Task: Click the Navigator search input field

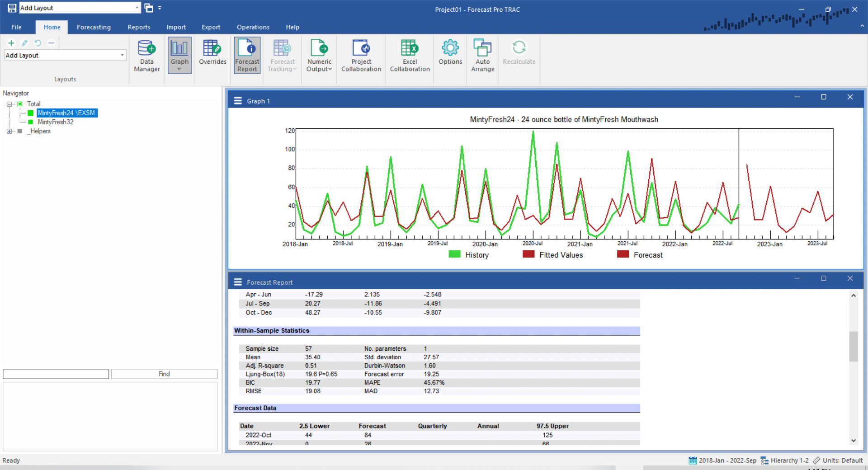Action: point(56,374)
